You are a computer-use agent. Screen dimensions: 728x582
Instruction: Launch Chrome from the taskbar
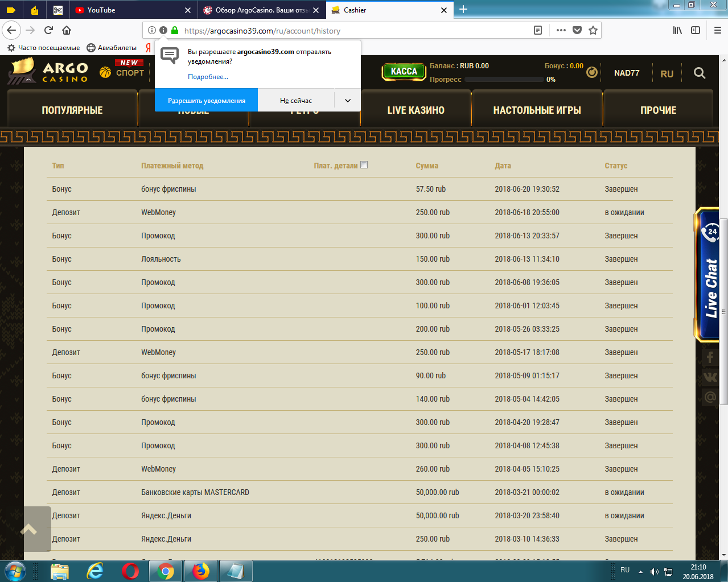(166, 571)
